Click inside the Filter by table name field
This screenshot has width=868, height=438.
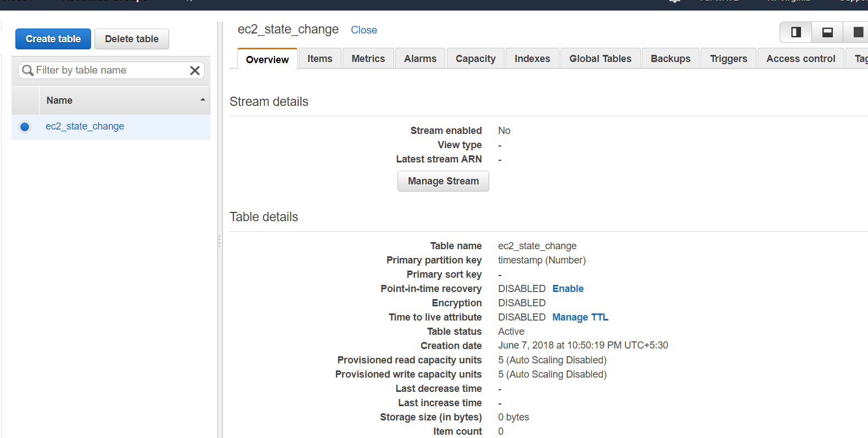tap(110, 70)
